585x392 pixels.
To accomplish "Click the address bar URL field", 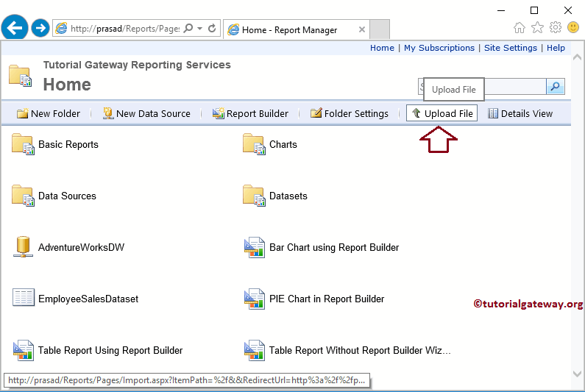I will coord(124,29).
